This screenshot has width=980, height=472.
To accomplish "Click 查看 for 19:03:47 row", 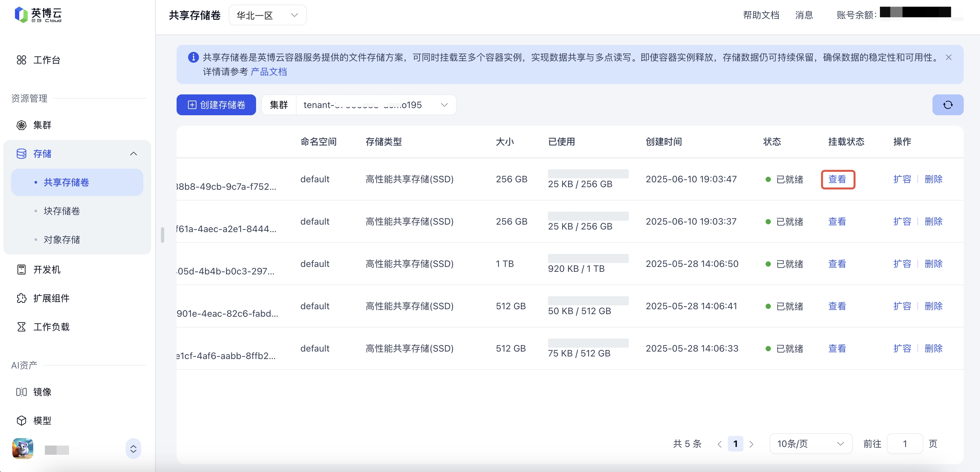I will [x=837, y=179].
